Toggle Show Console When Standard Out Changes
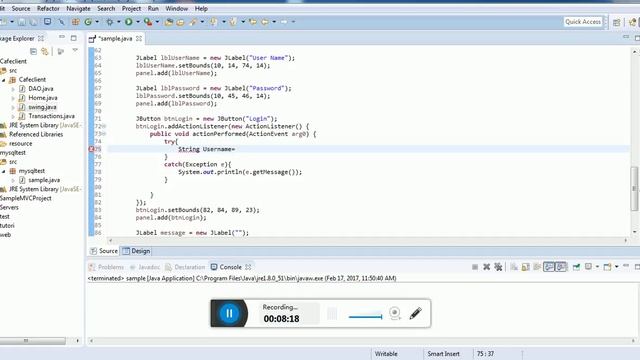 coord(549,267)
